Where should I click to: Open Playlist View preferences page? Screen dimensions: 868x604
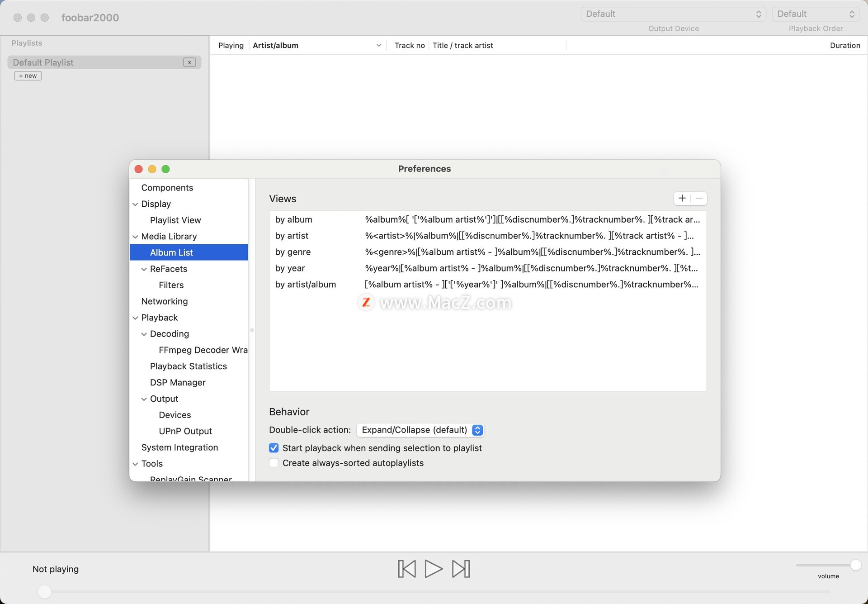[175, 220]
